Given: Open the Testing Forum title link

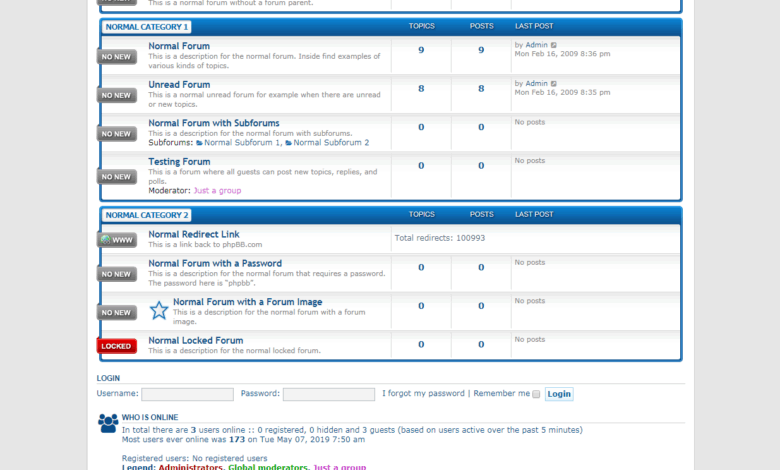Looking at the screenshot, I should point(179,161).
